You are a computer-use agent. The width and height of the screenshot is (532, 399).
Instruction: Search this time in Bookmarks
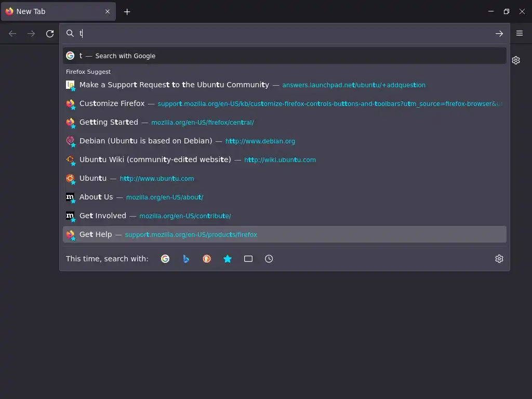point(228,259)
